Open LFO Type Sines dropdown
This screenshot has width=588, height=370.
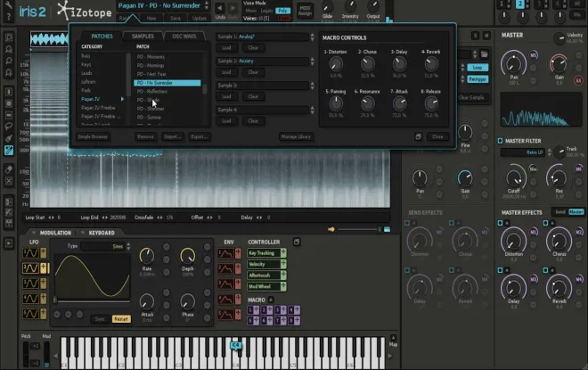105,247
